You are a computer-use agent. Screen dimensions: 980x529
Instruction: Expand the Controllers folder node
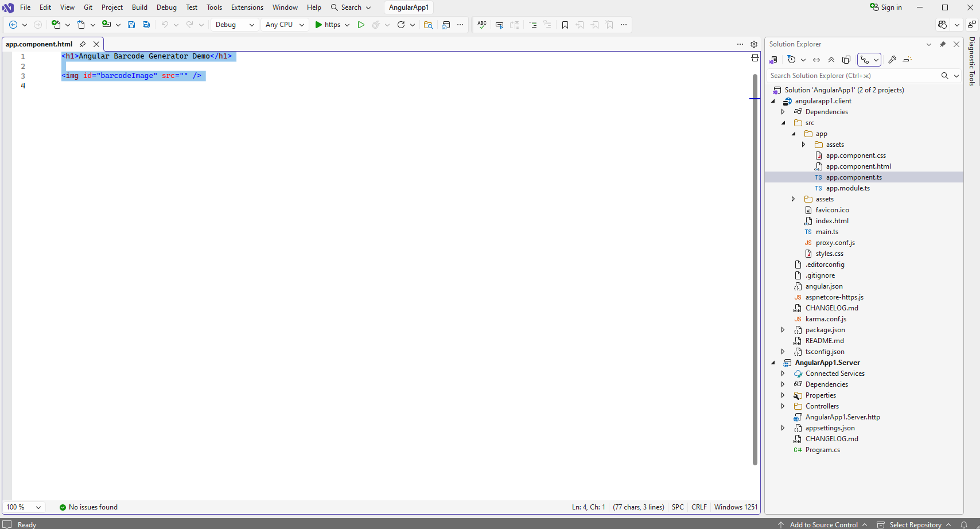click(783, 406)
